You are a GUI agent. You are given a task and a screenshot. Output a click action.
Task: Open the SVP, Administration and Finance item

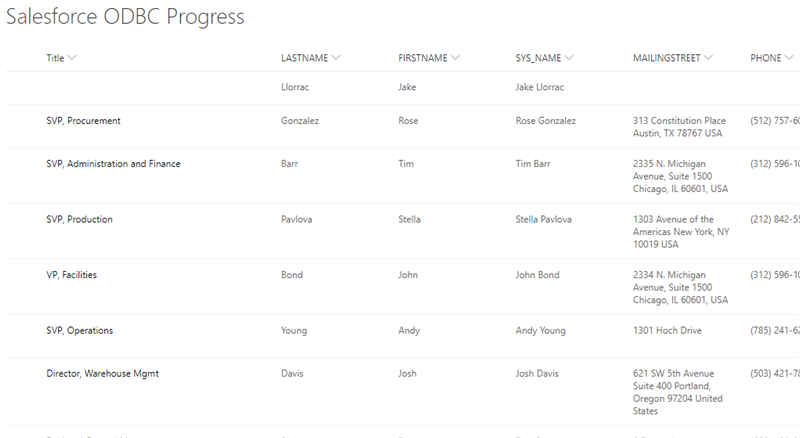(113, 164)
